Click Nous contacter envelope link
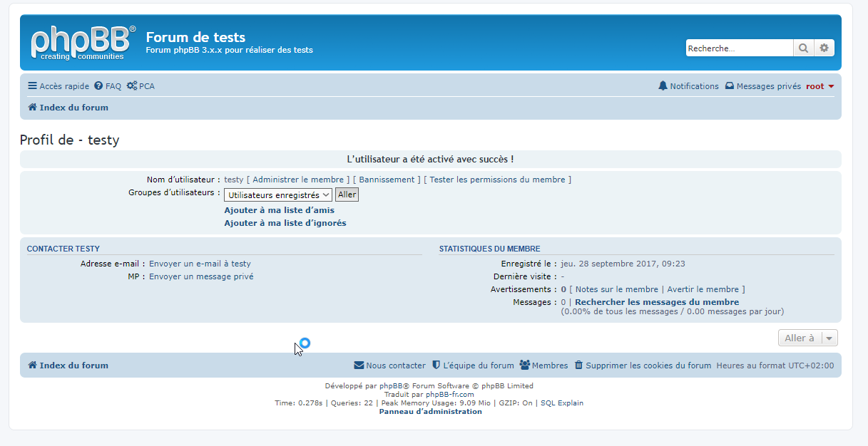The image size is (868, 446). coord(389,365)
